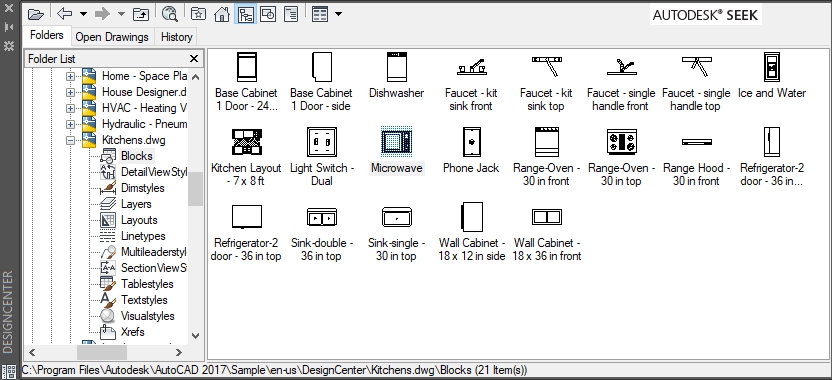Select the Faucet - kit sink front block
This screenshot has height=380, width=832.
(x=471, y=81)
